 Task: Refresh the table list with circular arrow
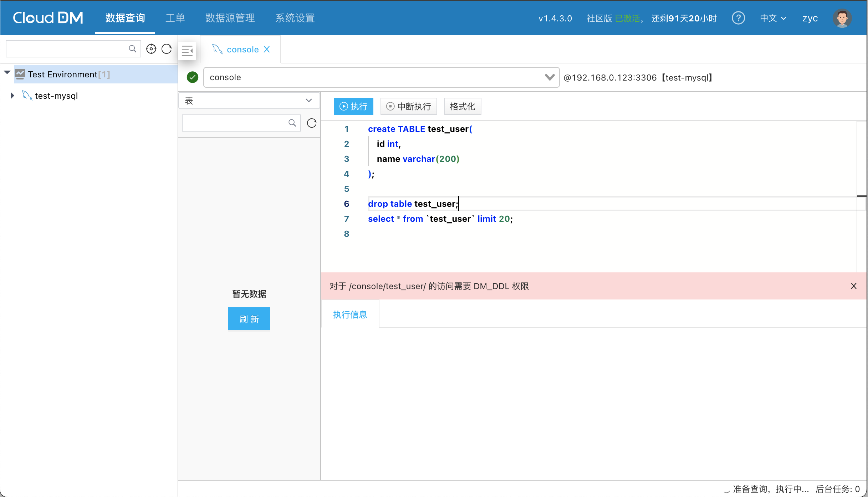pyautogui.click(x=312, y=123)
